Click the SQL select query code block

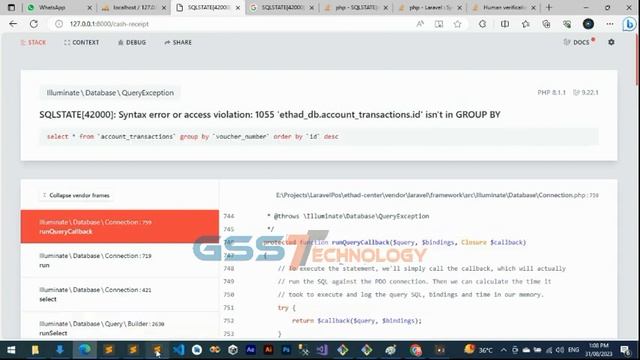pos(319,137)
